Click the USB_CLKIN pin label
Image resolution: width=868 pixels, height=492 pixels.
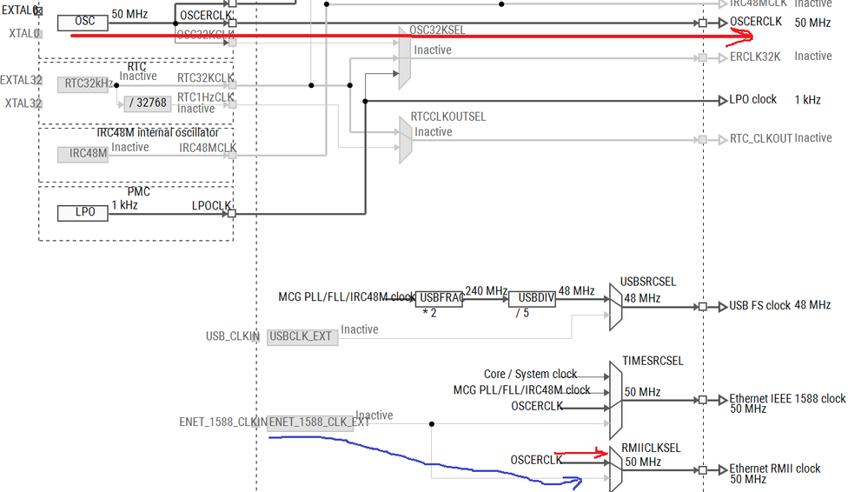click(x=233, y=337)
